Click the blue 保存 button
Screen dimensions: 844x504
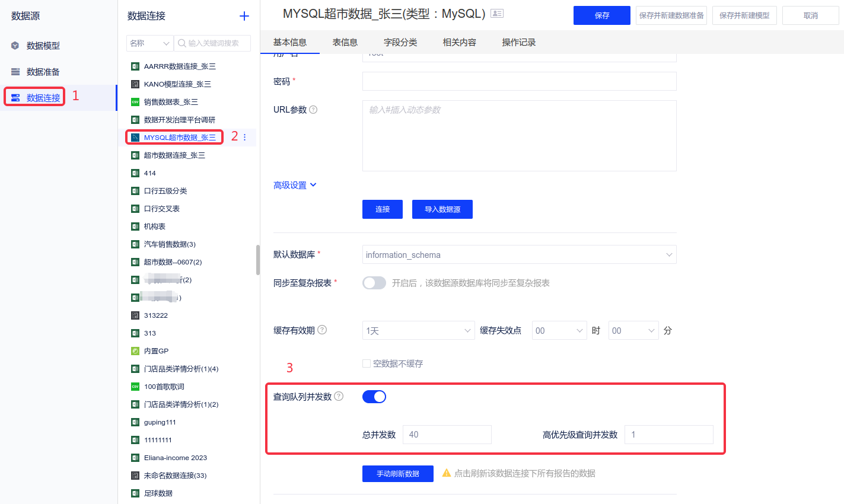pos(601,15)
